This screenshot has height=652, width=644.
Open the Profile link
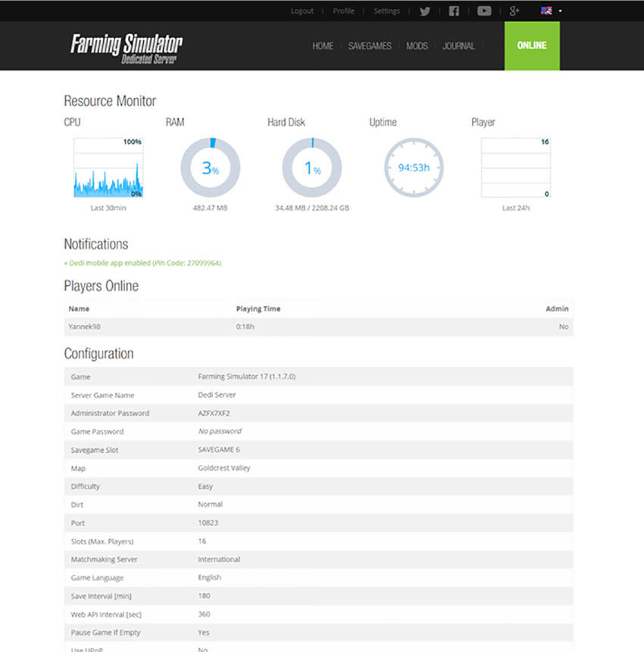[344, 11]
